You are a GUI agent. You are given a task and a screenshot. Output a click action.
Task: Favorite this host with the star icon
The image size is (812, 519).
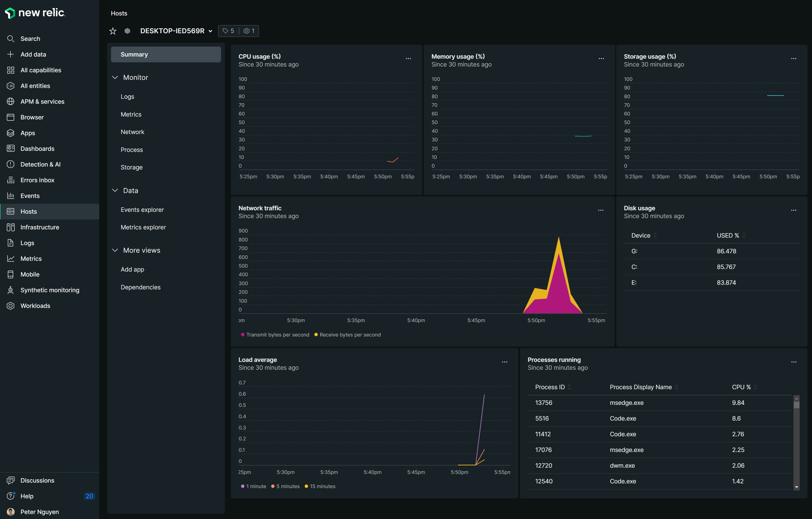click(113, 31)
